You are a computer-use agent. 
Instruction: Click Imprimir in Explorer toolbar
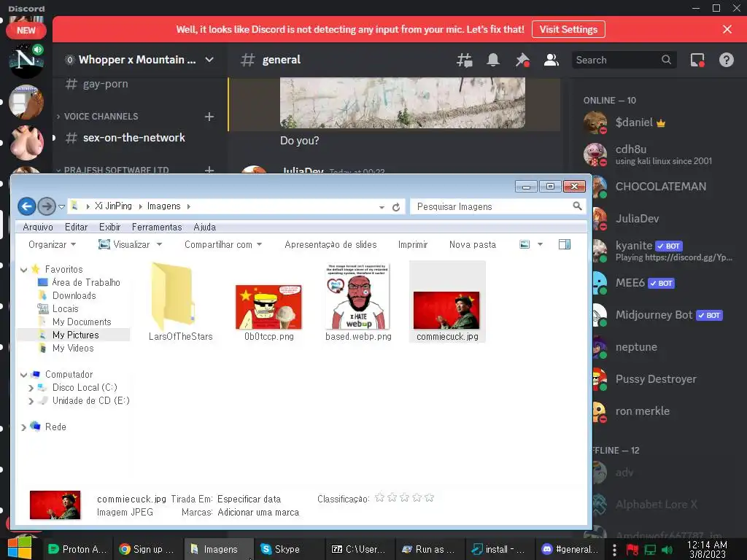click(x=413, y=245)
